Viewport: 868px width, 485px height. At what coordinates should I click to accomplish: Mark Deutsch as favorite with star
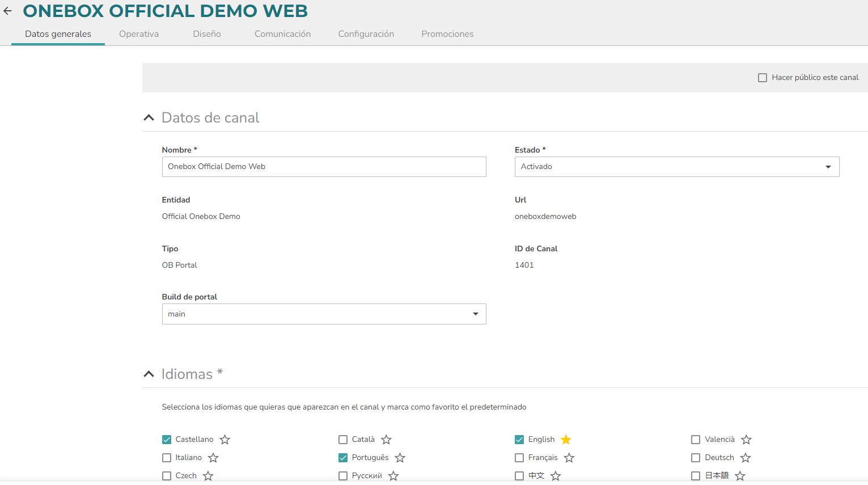click(x=746, y=458)
